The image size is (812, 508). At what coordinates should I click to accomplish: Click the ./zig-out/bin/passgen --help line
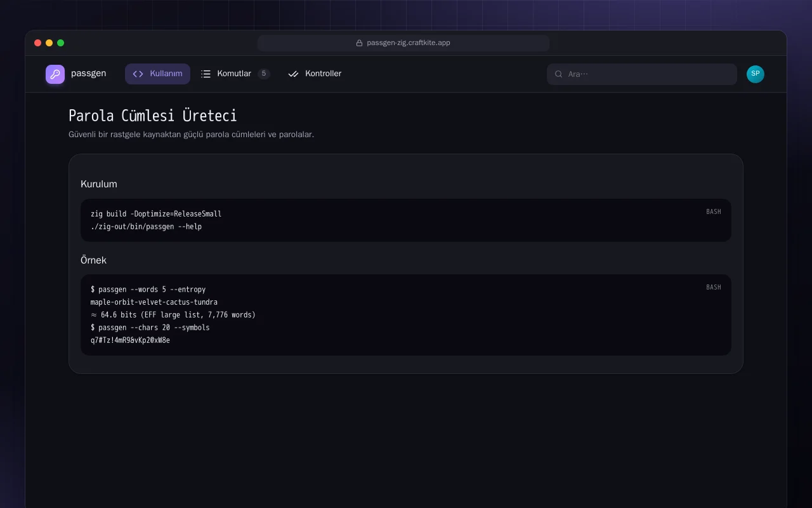coord(147,227)
